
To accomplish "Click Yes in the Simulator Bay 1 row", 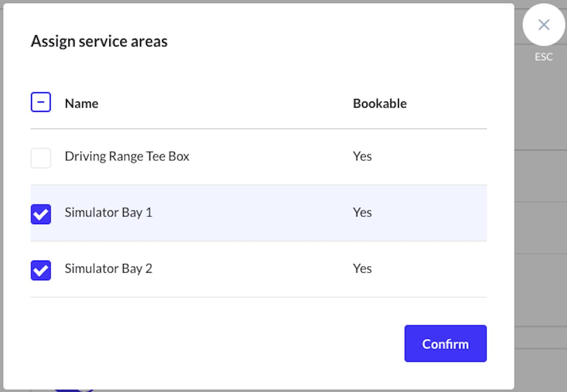I will pyautogui.click(x=362, y=212).
